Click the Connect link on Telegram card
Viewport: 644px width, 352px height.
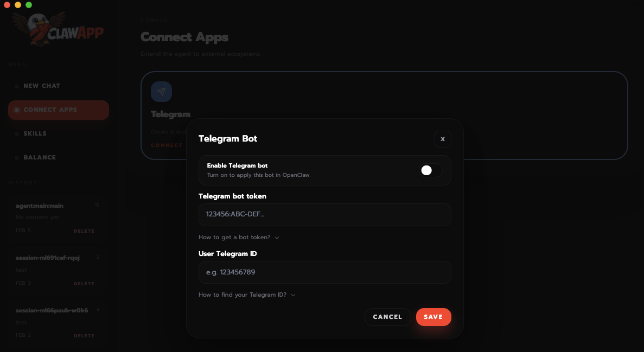click(x=167, y=145)
